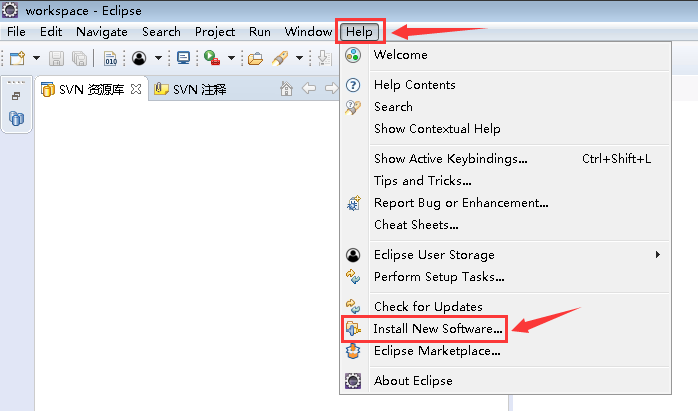This screenshot has width=698, height=411.
Task: Select Install New Software menu item
Action: [437, 328]
